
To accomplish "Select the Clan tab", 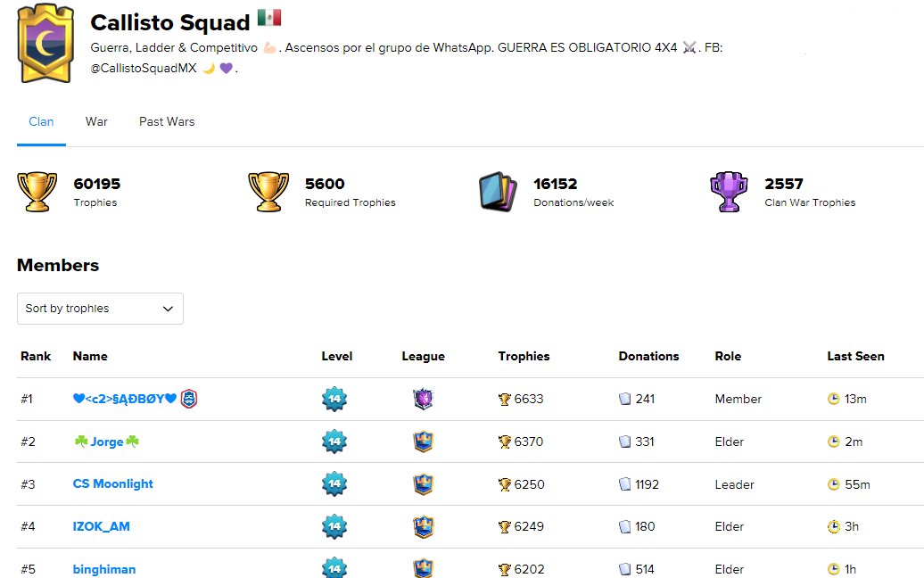I will 41,121.
